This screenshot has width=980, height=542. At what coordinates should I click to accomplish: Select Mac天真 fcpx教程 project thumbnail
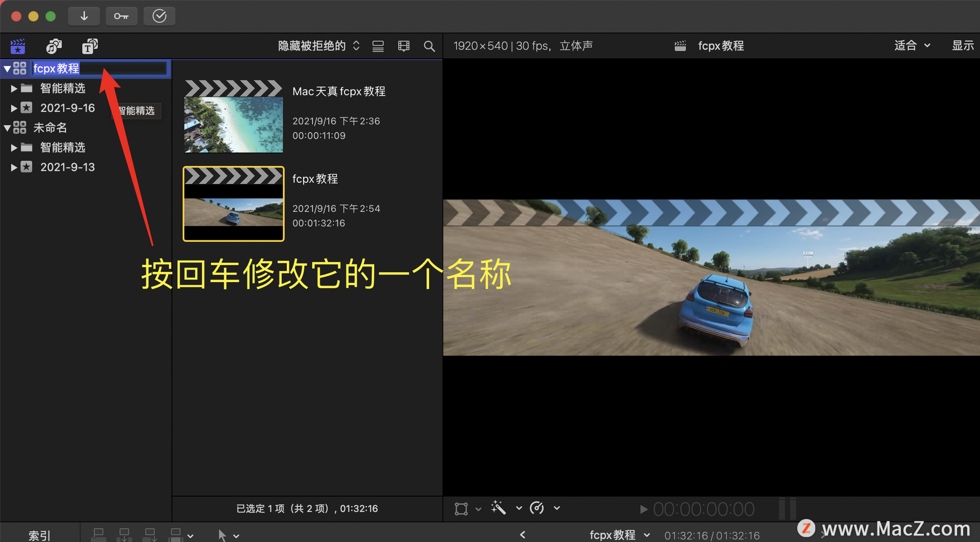point(233,116)
